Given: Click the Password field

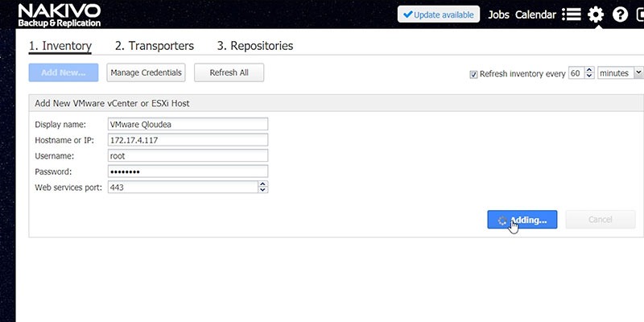Looking at the screenshot, I should click(188, 171).
